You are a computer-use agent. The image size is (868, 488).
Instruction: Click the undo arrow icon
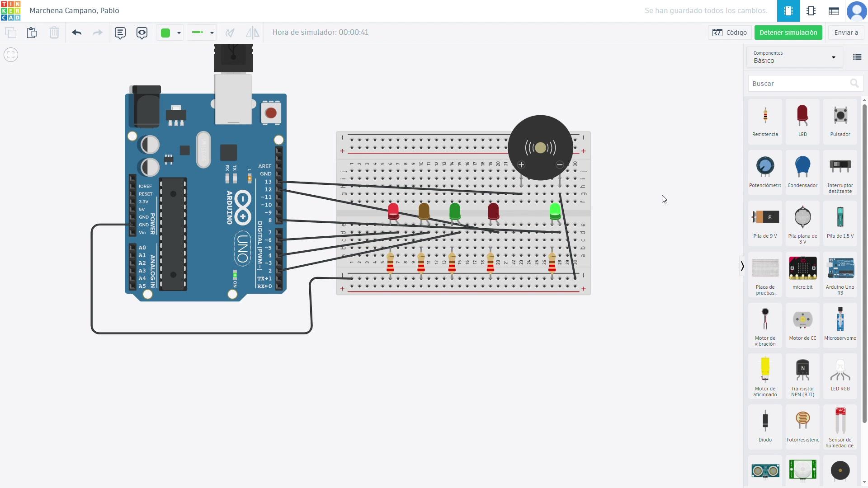[76, 33]
